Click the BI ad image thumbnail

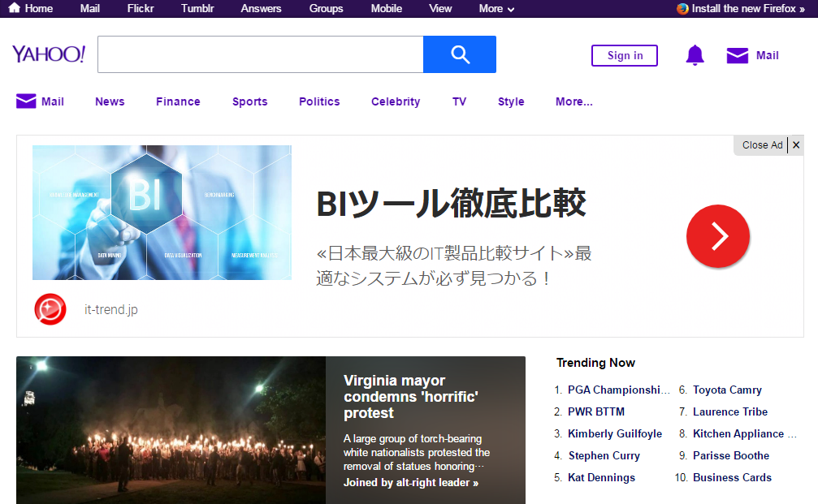162,213
